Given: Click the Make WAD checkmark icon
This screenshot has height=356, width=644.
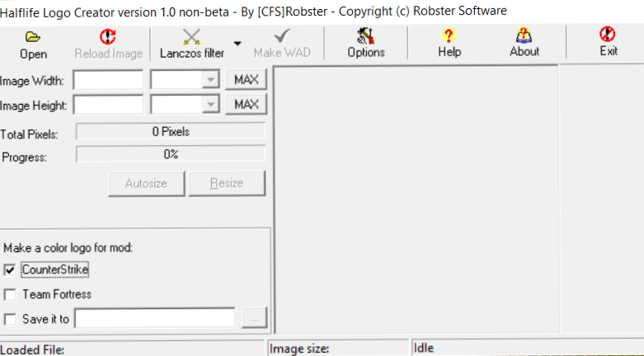Looking at the screenshot, I should tap(282, 35).
